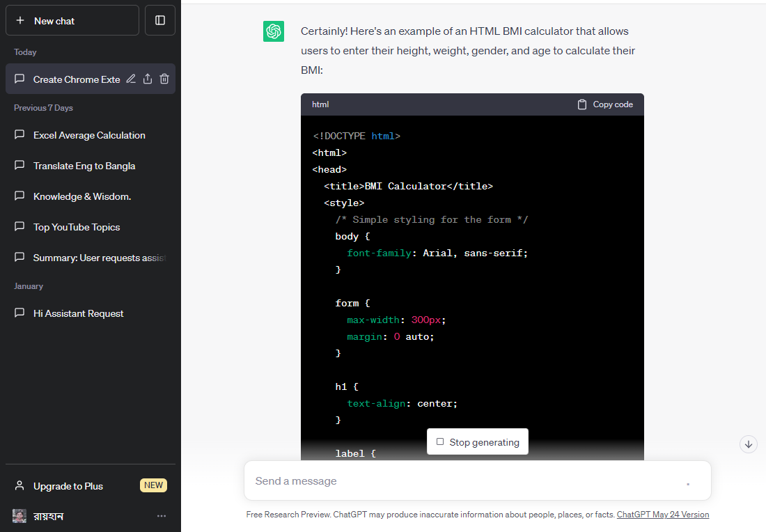This screenshot has height=532, width=766.
Task: Select the Knowledge & Wisdom conversation
Action: [82, 196]
